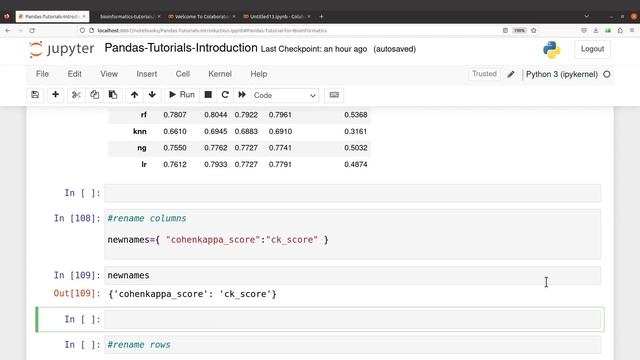640x360 pixels.
Task: Click the kernel status circle indicator
Action: click(607, 74)
